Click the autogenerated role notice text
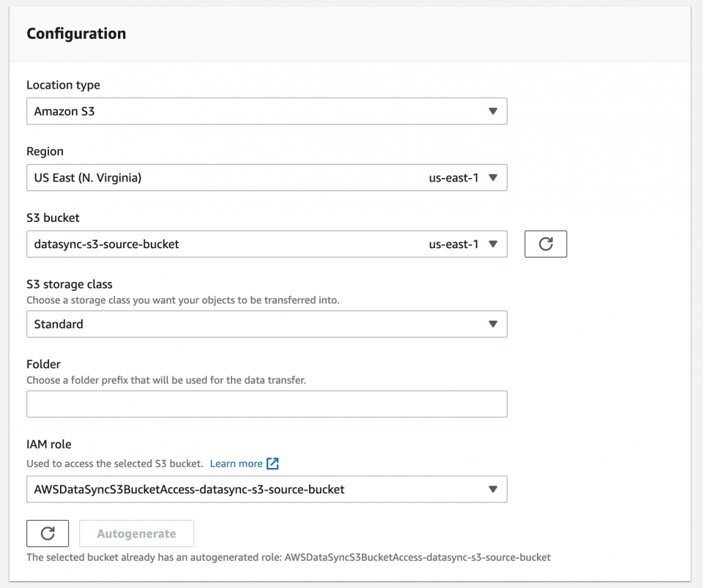 pyautogui.click(x=288, y=557)
